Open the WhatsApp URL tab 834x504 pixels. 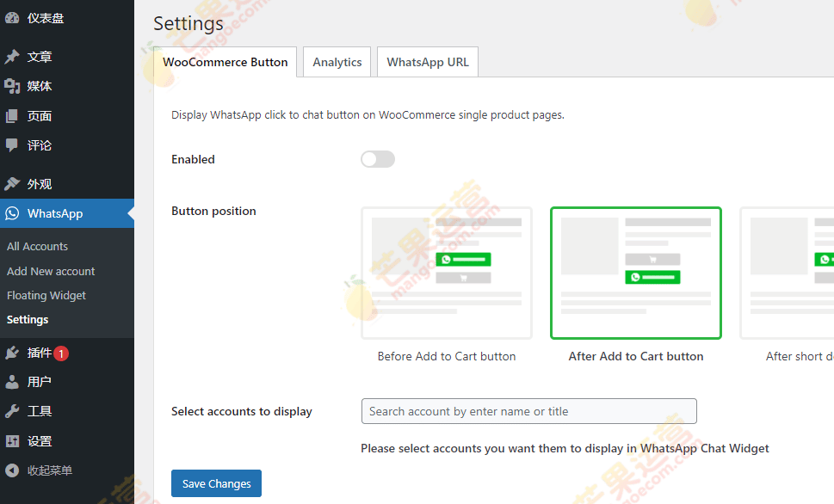pyautogui.click(x=428, y=62)
